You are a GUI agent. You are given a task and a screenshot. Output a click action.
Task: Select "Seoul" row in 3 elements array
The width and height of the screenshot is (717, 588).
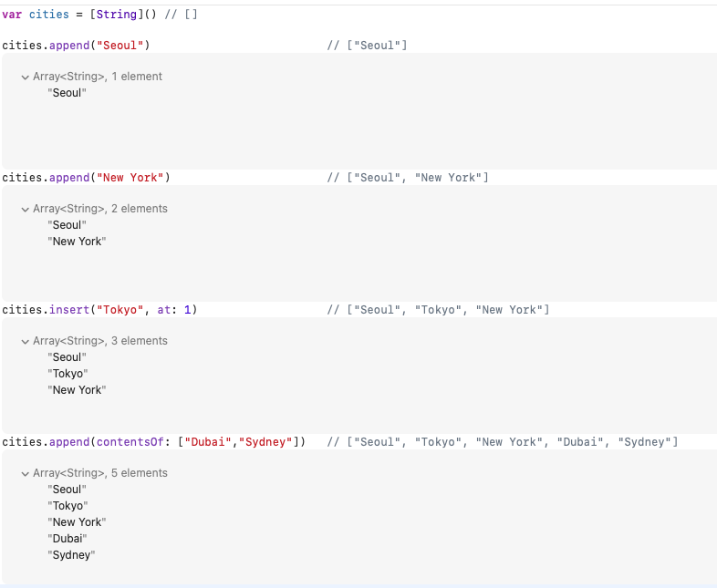[x=68, y=357]
